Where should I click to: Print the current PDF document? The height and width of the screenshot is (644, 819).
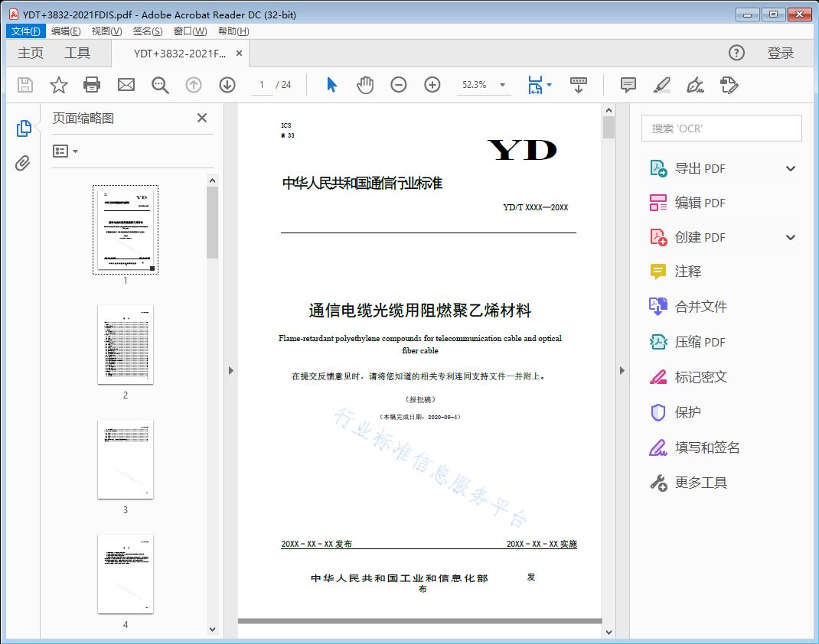click(92, 85)
